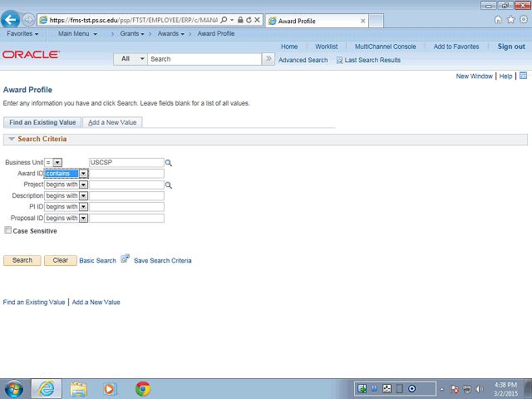Click Advanced Search link
532x399 pixels.
[x=303, y=60]
